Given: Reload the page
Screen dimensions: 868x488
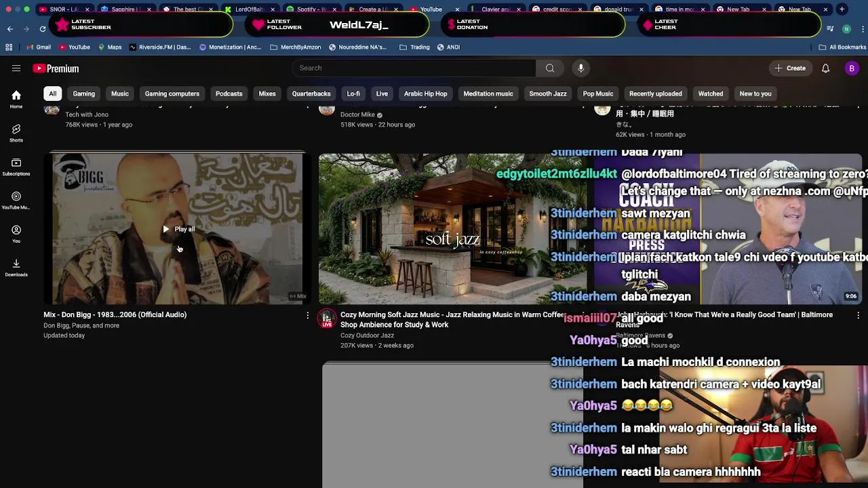Looking at the screenshot, I should pos(43,28).
